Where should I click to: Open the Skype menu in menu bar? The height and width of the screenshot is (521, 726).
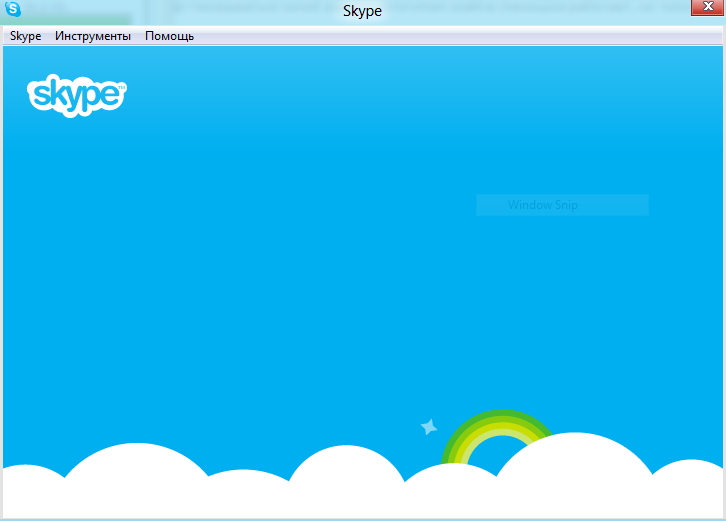point(25,36)
